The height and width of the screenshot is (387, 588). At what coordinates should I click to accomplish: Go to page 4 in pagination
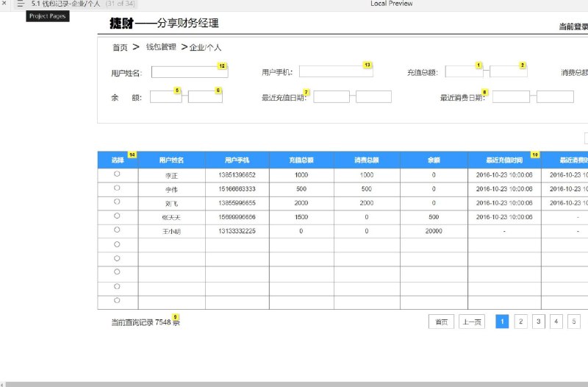point(556,322)
